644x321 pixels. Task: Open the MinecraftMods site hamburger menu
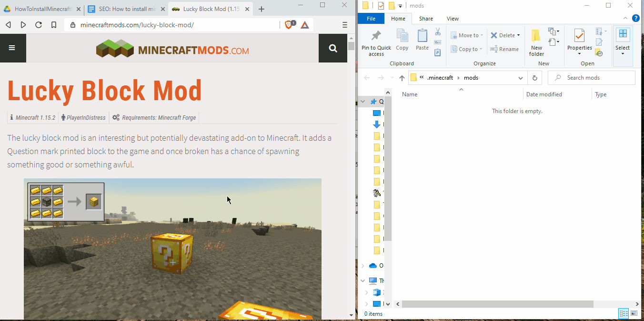[x=12, y=48]
